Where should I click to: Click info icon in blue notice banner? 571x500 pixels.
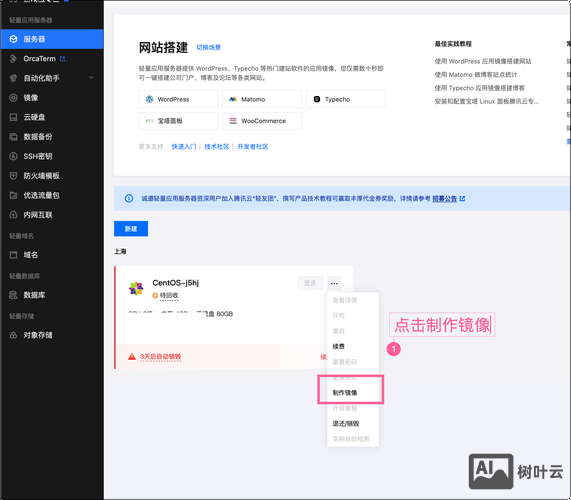pos(129,198)
